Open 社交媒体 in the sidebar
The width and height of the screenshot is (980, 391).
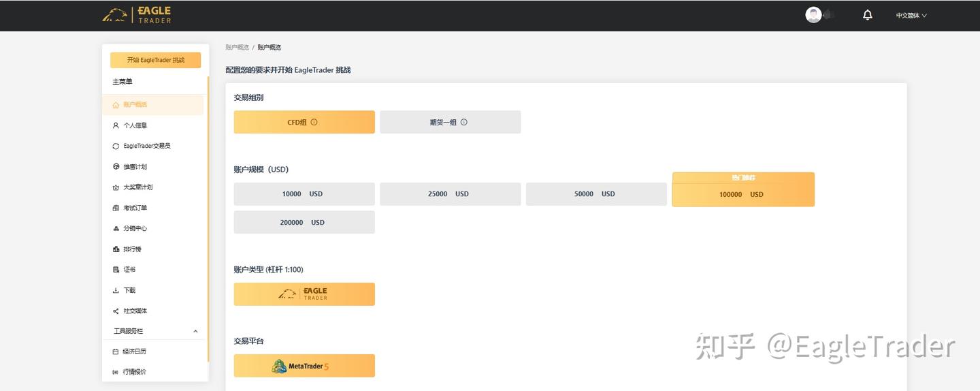point(135,311)
